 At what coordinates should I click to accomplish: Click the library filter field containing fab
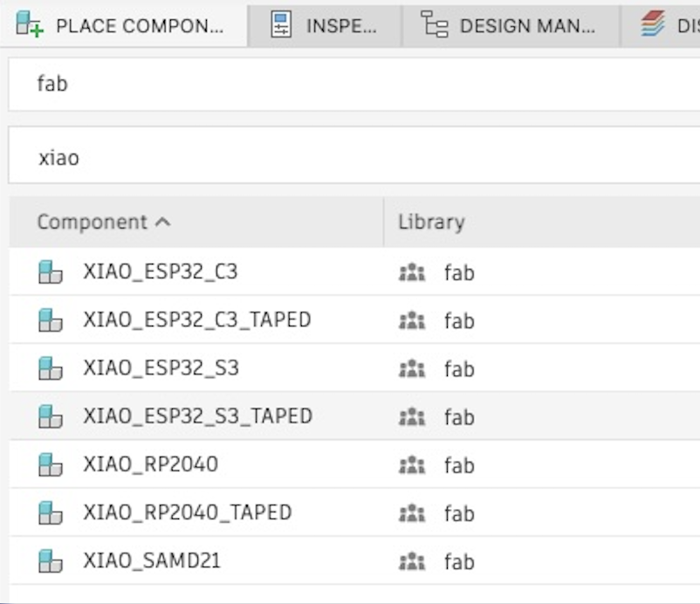[x=349, y=84]
